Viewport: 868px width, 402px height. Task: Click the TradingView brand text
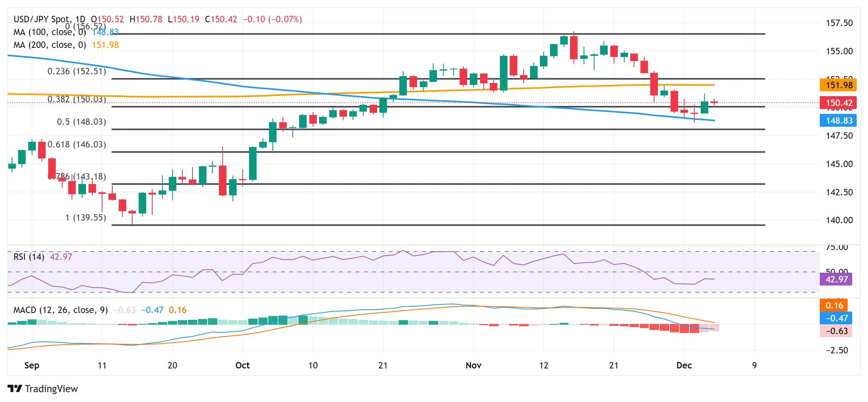(x=51, y=389)
